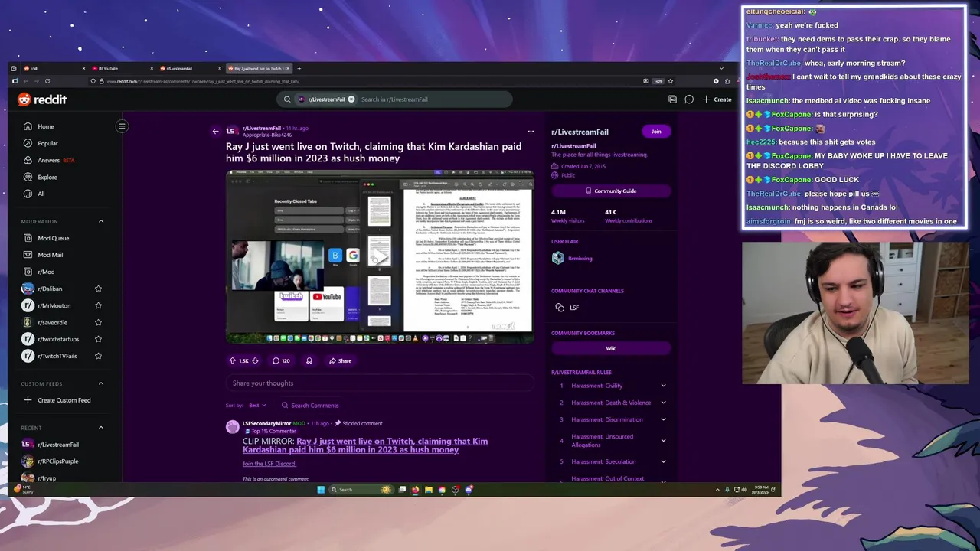Go to Popular in the sidebar

click(40, 143)
